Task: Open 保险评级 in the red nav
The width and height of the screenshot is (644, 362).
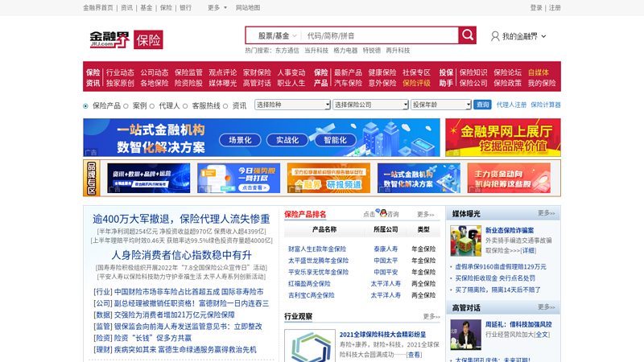Action: coord(416,83)
